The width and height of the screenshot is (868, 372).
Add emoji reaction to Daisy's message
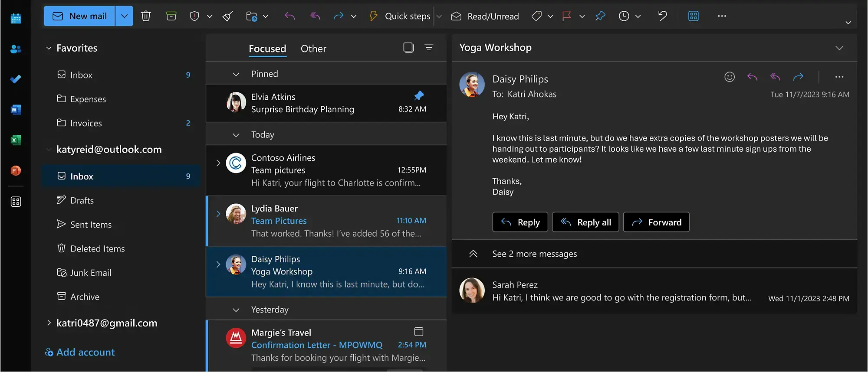pyautogui.click(x=730, y=77)
